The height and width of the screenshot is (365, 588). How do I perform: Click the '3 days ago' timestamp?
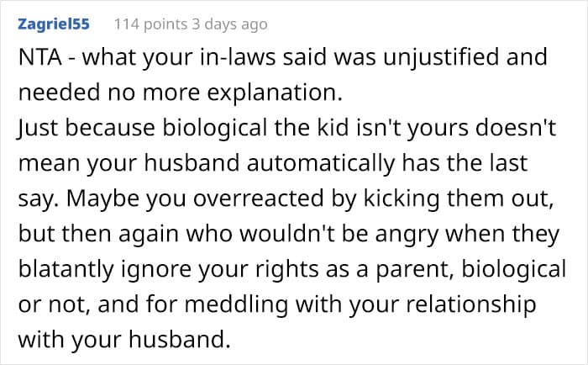tap(230, 24)
